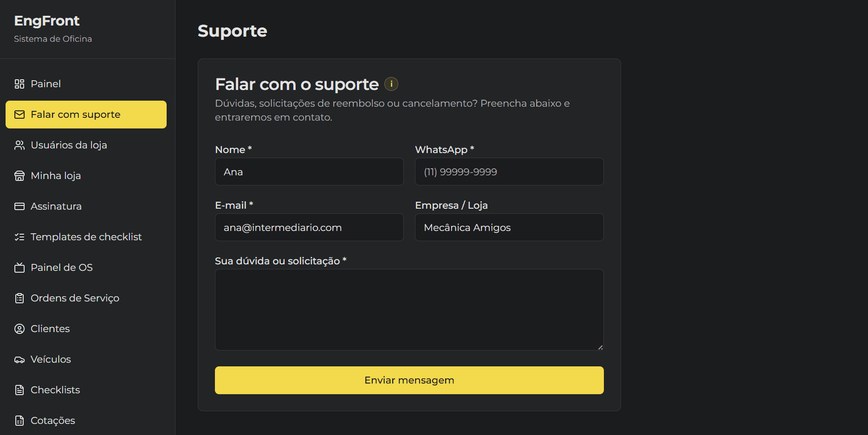This screenshot has height=435, width=868.
Task: Open Usuários da loja via the people icon
Action: coord(19,145)
